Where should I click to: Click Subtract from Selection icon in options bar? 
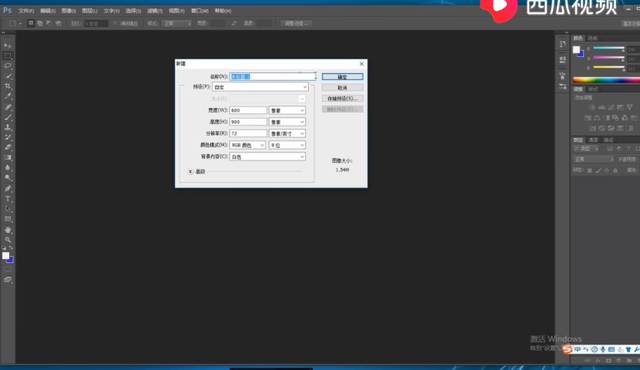pyautogui.click(x=49, y=23)
